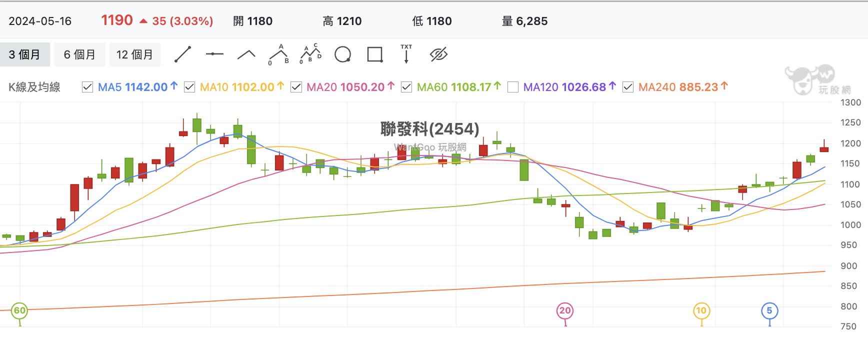Click the blue 5 marker on timeline
This screenshot has width=868, height=337.
[x=769, y=311]
